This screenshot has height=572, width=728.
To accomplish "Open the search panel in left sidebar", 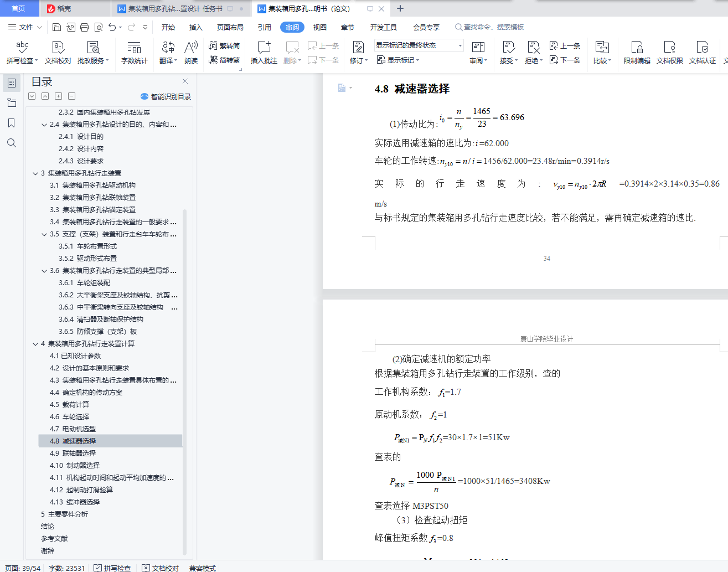I will [11, 143].
